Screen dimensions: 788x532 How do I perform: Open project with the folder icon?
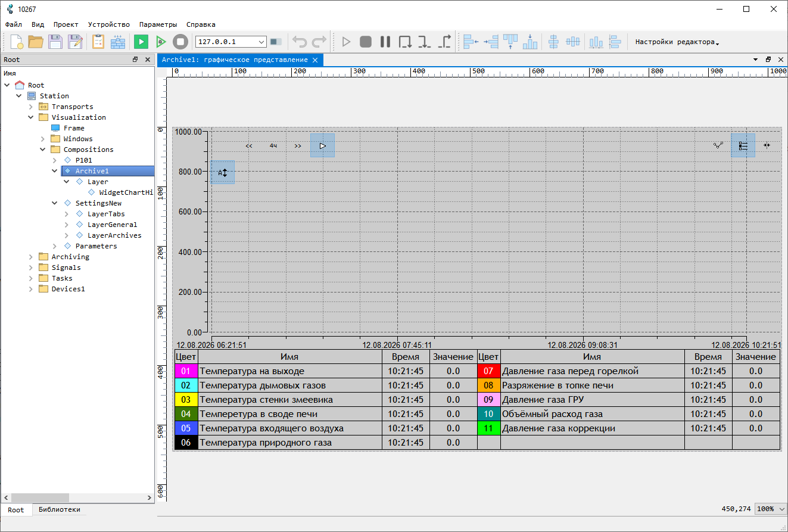(36, 42)
